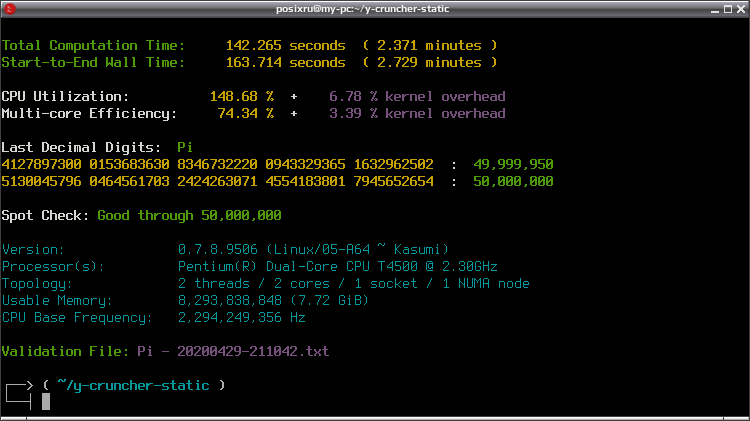
Task: Click the 2 threads / 2 cores topology value
Action: click(x=254, y=284)
